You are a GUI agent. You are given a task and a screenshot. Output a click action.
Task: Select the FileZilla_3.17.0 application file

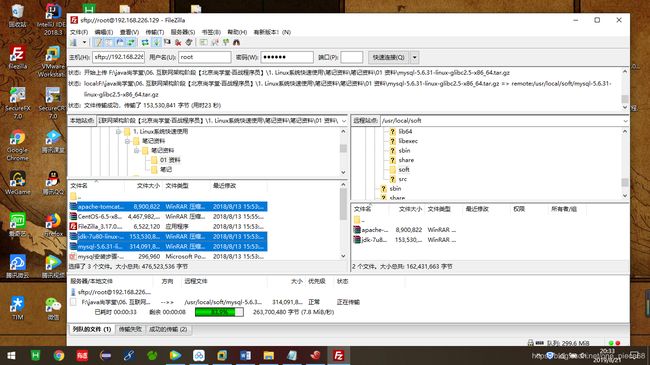[x=168, y=226]
